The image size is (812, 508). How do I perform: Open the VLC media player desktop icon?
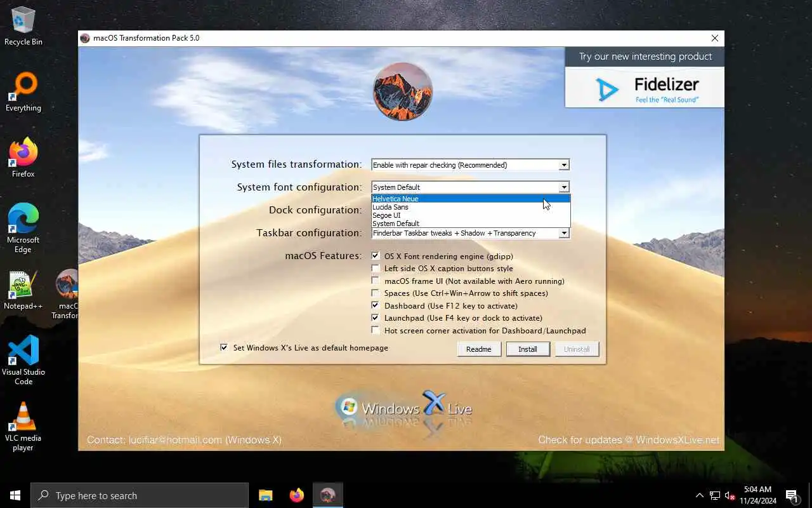pos(23,427)
